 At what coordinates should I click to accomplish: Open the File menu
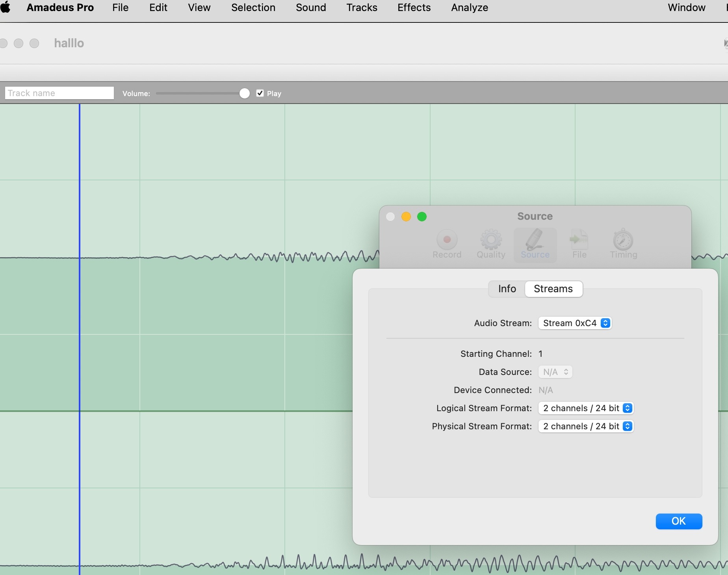point(120,7)
